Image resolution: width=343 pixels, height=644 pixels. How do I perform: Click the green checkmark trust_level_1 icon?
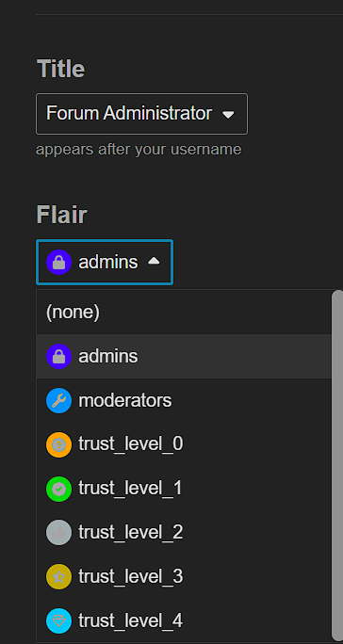click(58, 489)
